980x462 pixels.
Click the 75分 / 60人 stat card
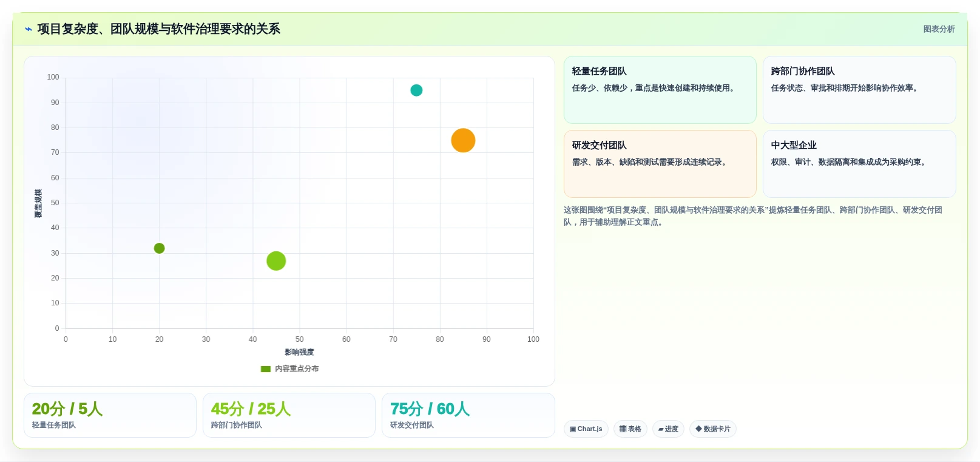pyautogui.click(x=468, y=415)
